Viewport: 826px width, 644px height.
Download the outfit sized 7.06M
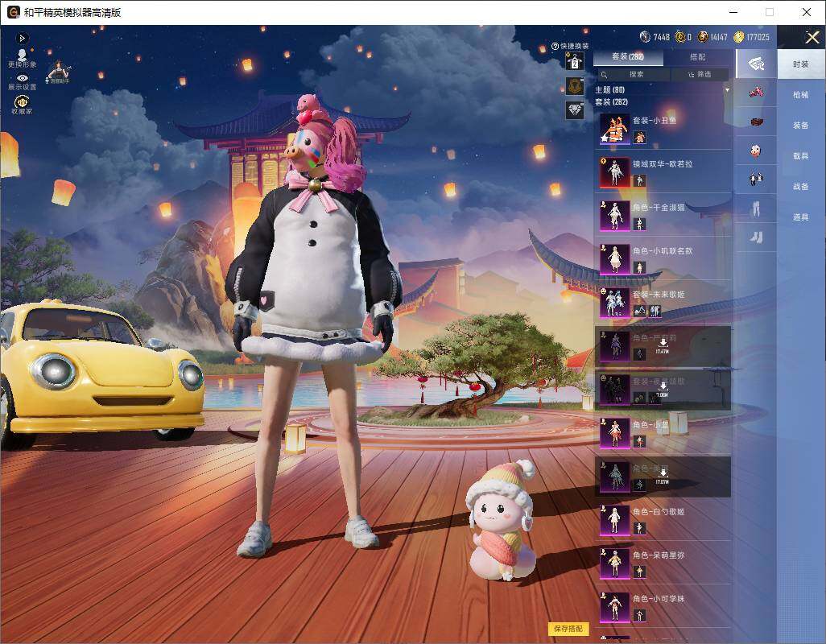click(663, 389)
